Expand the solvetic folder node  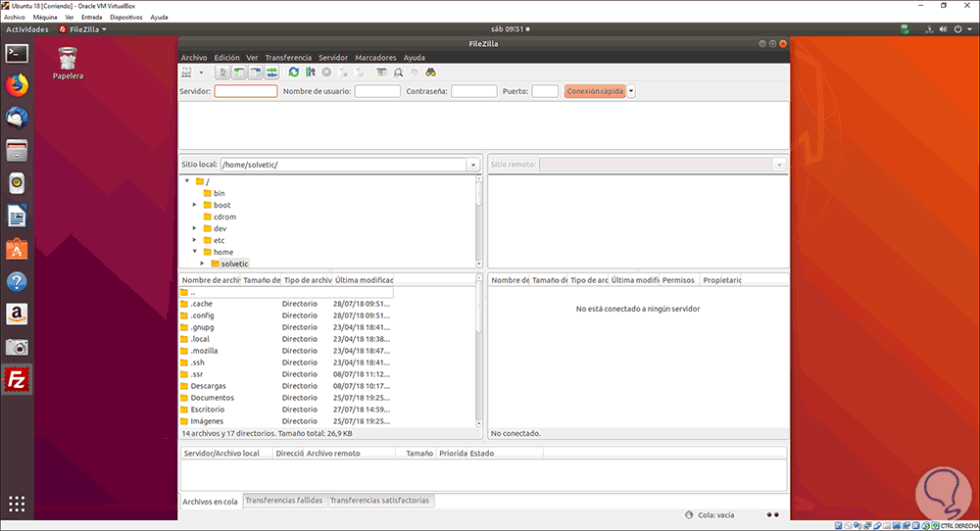tap(202, 264)
